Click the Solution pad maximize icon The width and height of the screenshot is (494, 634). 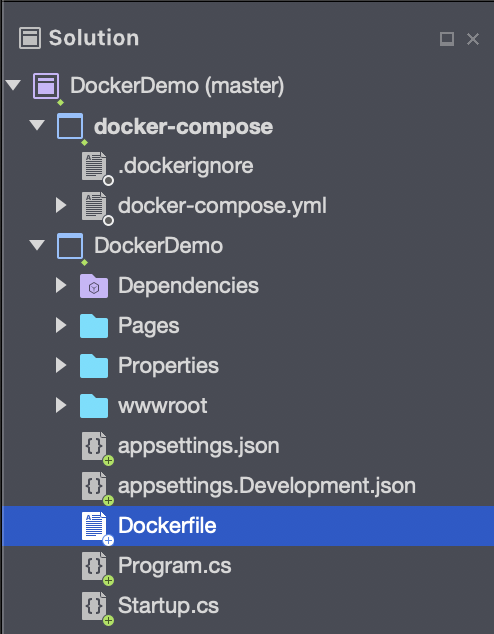click(x=447, y=39)
